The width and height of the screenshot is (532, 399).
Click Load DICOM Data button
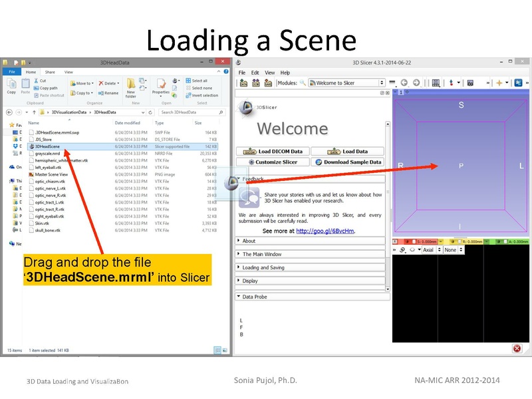(x=273, y=152)
